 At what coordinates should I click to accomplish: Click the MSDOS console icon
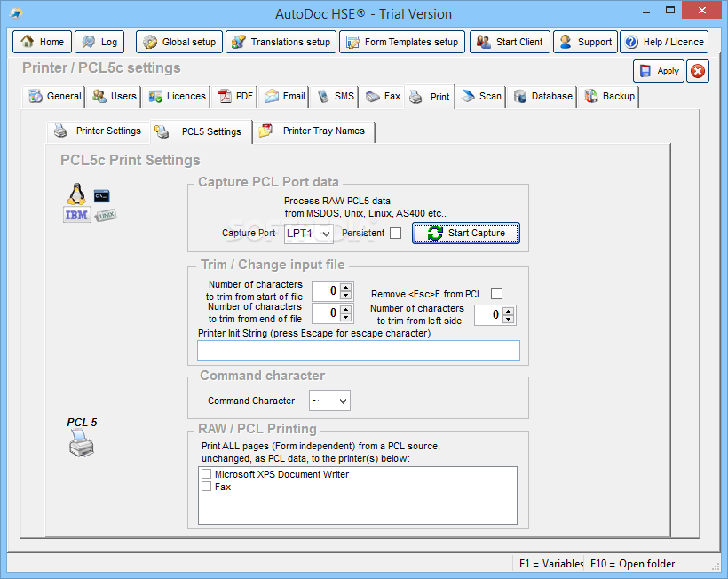point(102,196)
